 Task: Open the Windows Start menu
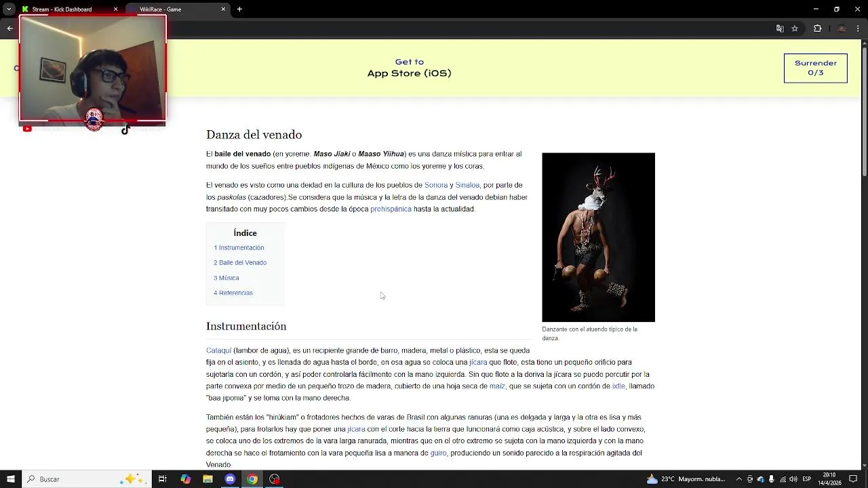point(10,479)
